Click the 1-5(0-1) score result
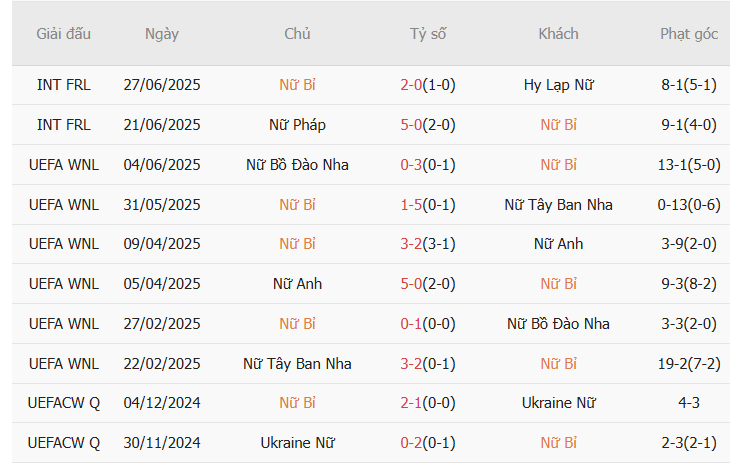Image resolution: width=730 pixels, height=467 pixels. (427, 205)
